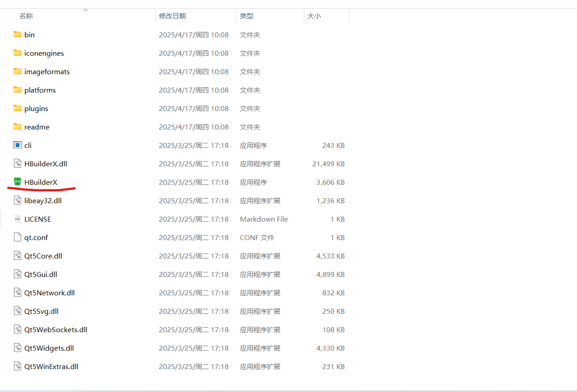The image size is (577, 392).
Task: Select the file name Qt5Gui.dll
Action: tap(41, 274)
